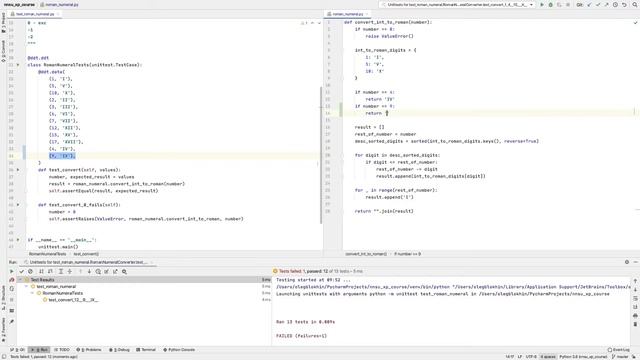640x360 pixels.
Task: Click print icon in console sidebar
Action: pyautogui.click(x=635, y=316)
